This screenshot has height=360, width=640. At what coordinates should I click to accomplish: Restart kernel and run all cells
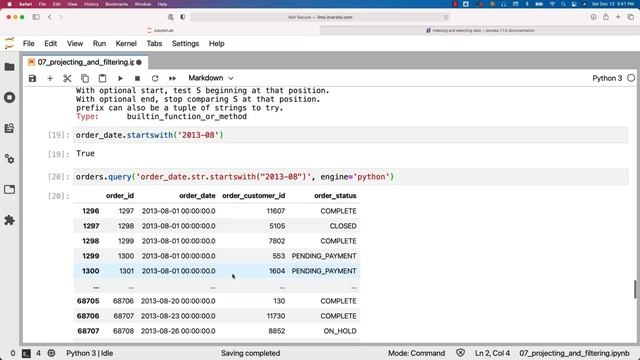click(x=173, y=78)
